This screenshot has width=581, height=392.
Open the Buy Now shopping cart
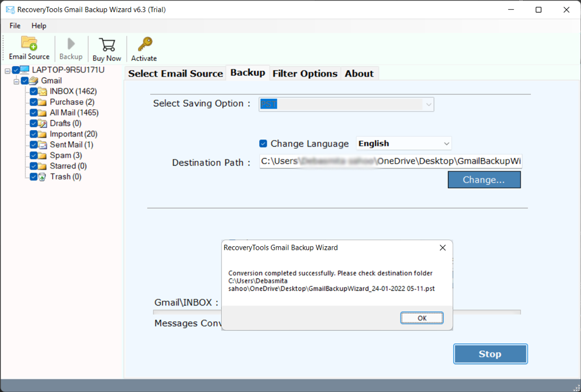[107, 45]
